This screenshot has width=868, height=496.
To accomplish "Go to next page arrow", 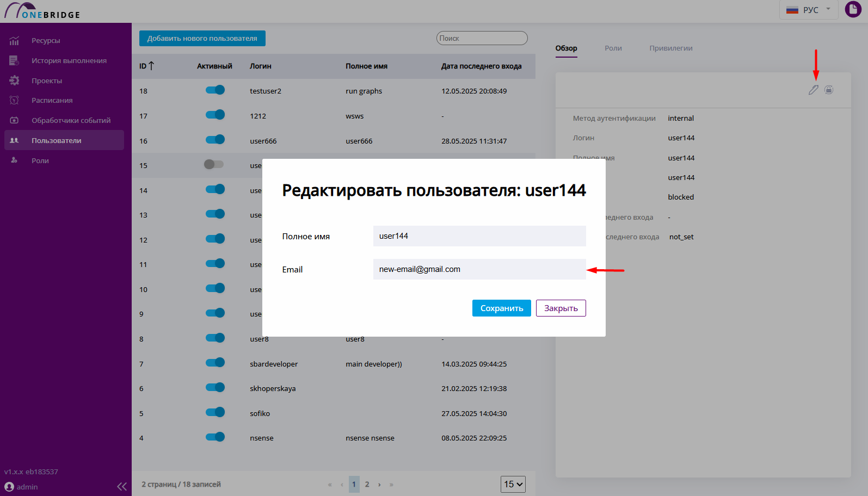I will (x=379, y=485).
